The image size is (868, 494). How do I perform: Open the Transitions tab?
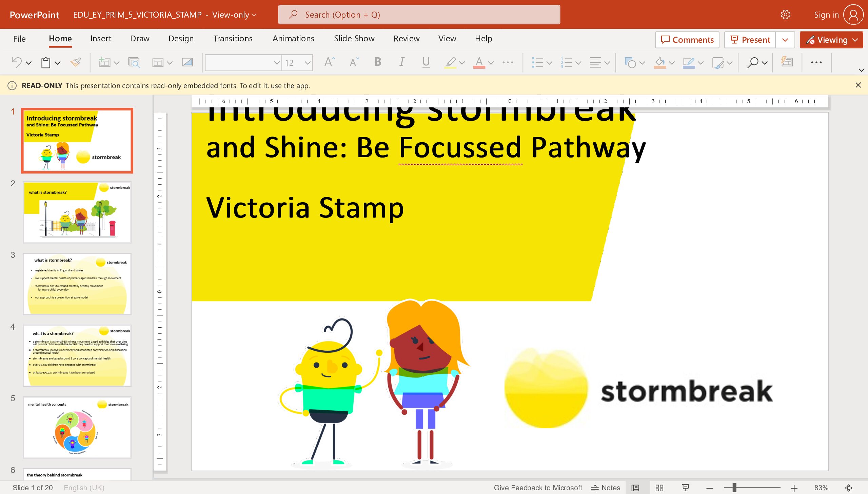pyautogui.click(x=233, y=39)
